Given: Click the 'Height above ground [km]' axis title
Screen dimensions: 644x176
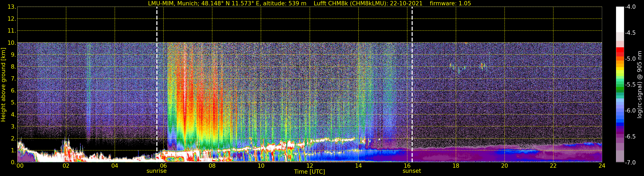Looking at the screenshot, I should [x=3, y=85].
